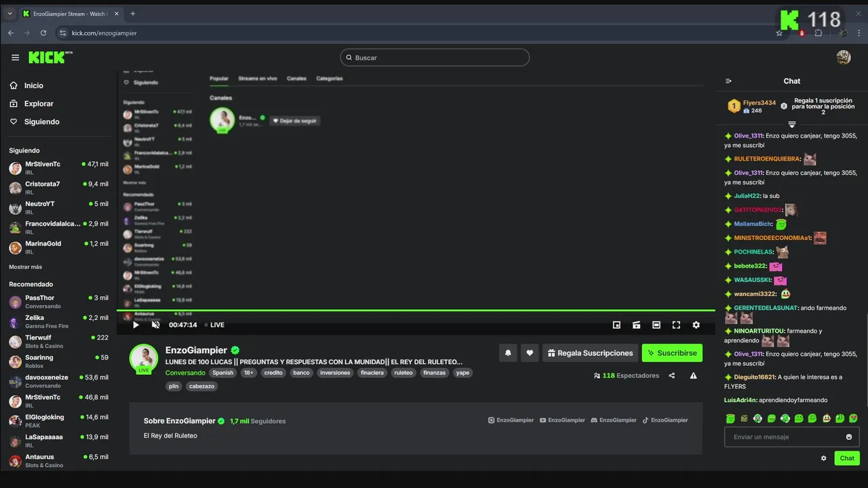Click Flyers3434 top gifter entry
Viewport: 868px width, 488px height.
pos(751,106)
